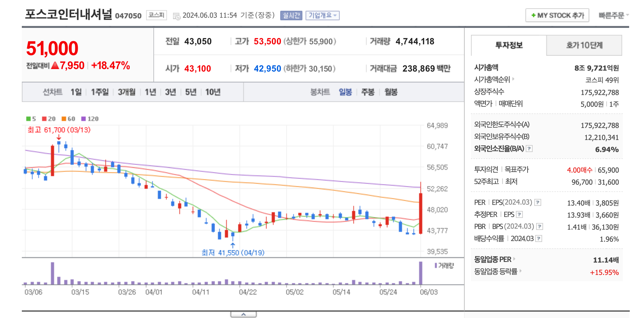Screen dimensions: 644x318
Task: Click the 코스피 market badge
Action: point(157,15)
